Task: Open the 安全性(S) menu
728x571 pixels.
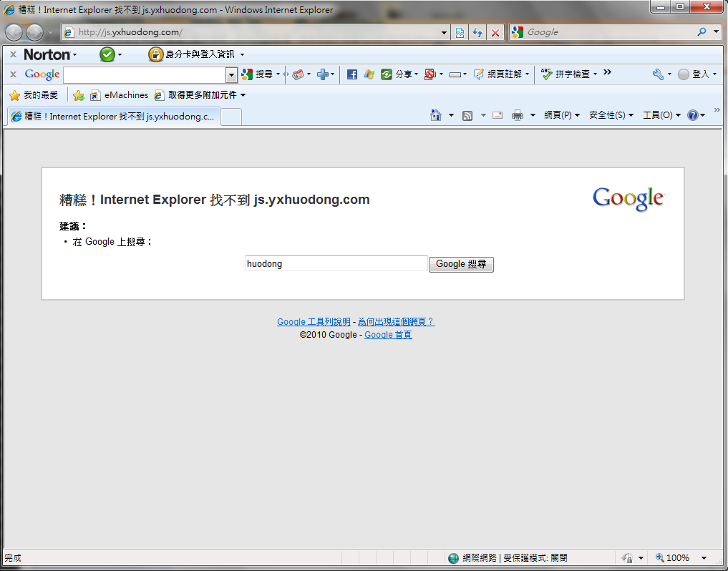Action: 611,115
